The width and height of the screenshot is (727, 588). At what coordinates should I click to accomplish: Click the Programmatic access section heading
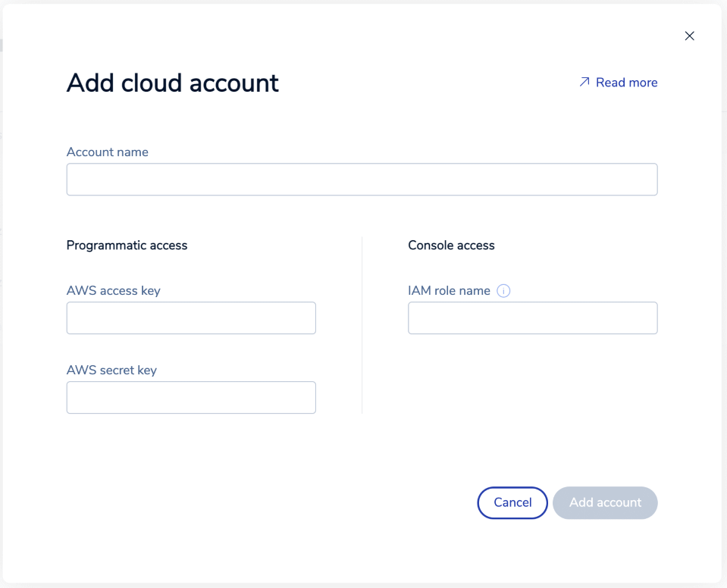tap(127, 246)
